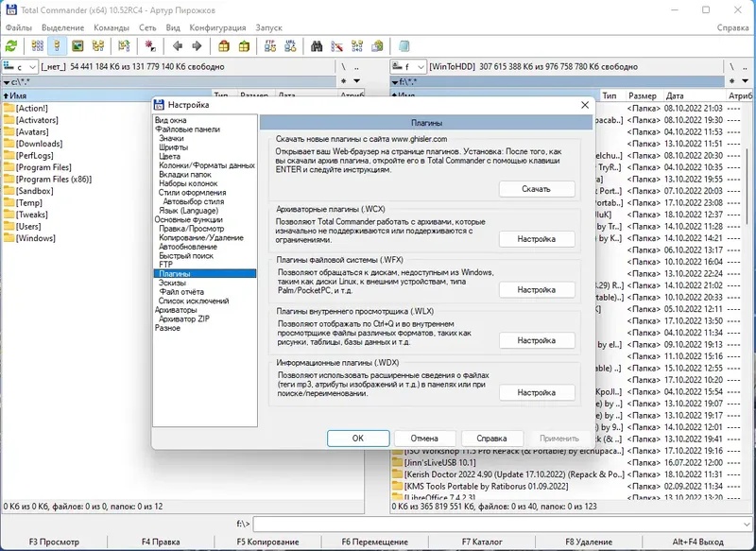Open the left panel drive c dropdown
Viewport: 756px width, 551px height.
click(x=20, y=66)
